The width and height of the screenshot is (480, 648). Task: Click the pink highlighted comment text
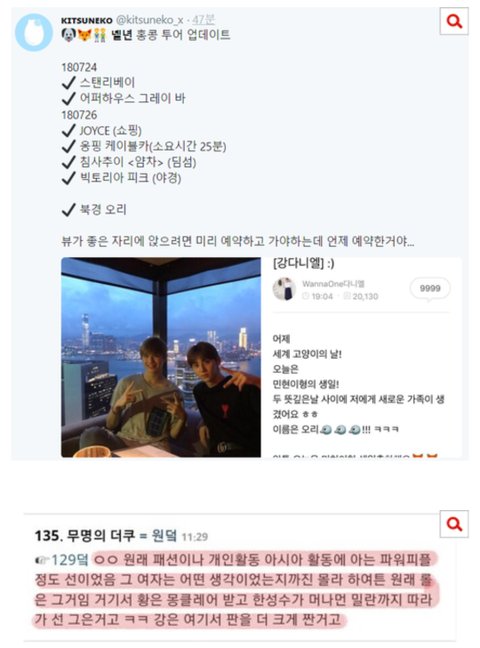[234, 590]
